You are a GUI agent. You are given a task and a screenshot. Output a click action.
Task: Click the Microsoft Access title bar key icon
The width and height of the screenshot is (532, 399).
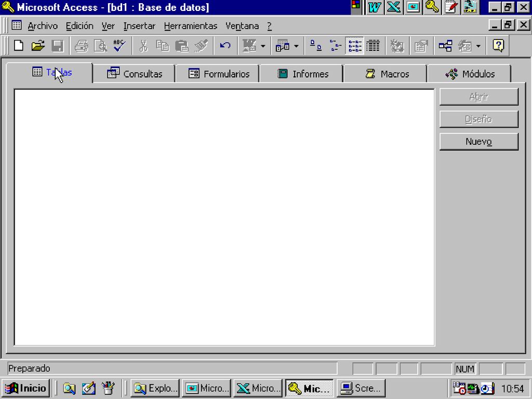click(8, 7)
